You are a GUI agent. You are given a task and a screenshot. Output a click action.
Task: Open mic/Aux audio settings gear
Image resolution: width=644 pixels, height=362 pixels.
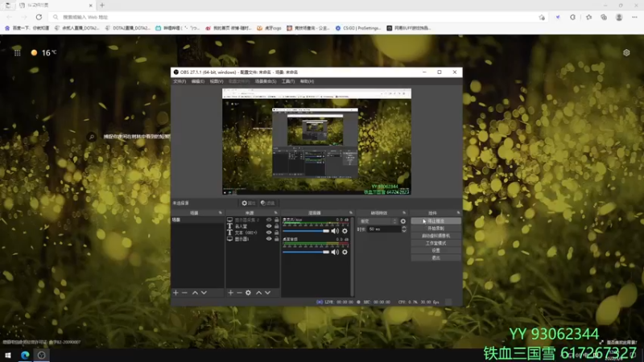pos(345,231)
